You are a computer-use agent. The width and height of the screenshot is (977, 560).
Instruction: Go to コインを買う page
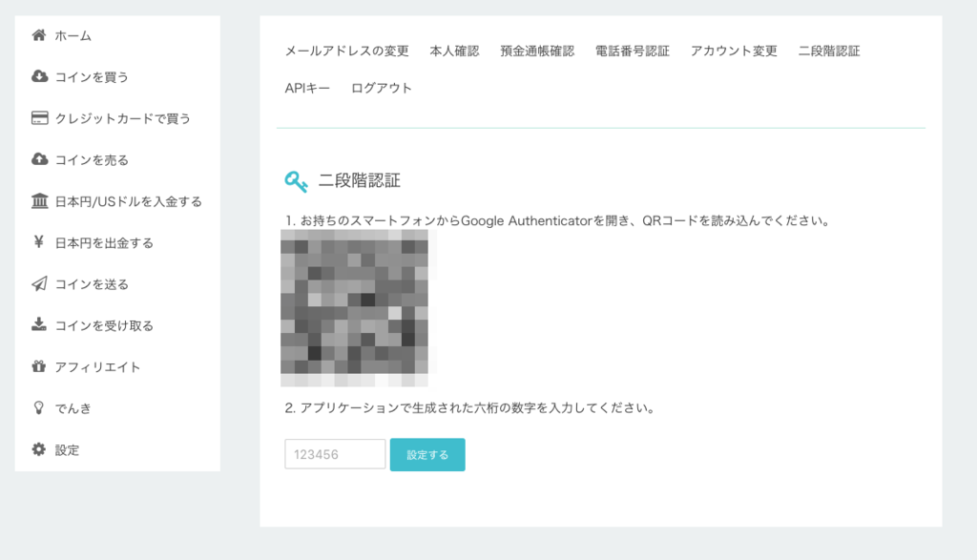92,77
